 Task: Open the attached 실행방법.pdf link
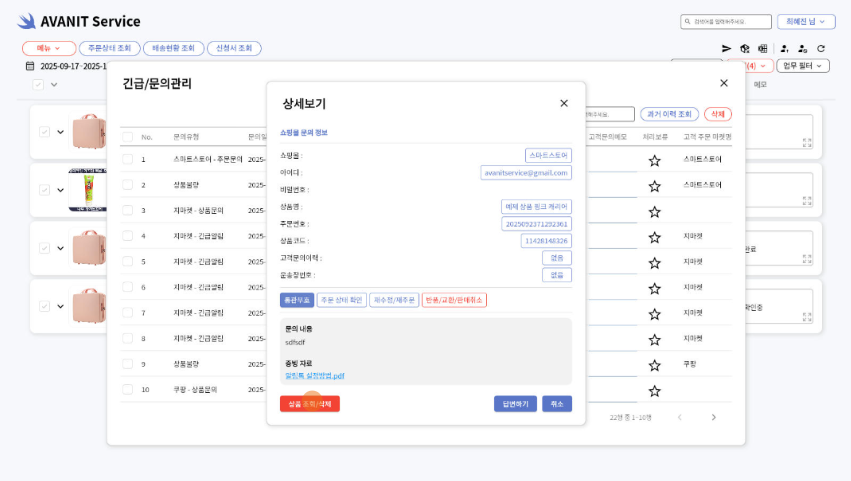tap(315, 376)
